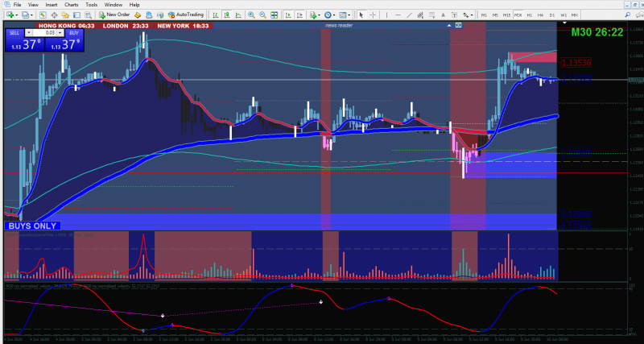644x344 pixels.
Task: Tile chart windows with the grid icon
Action: 274,15
